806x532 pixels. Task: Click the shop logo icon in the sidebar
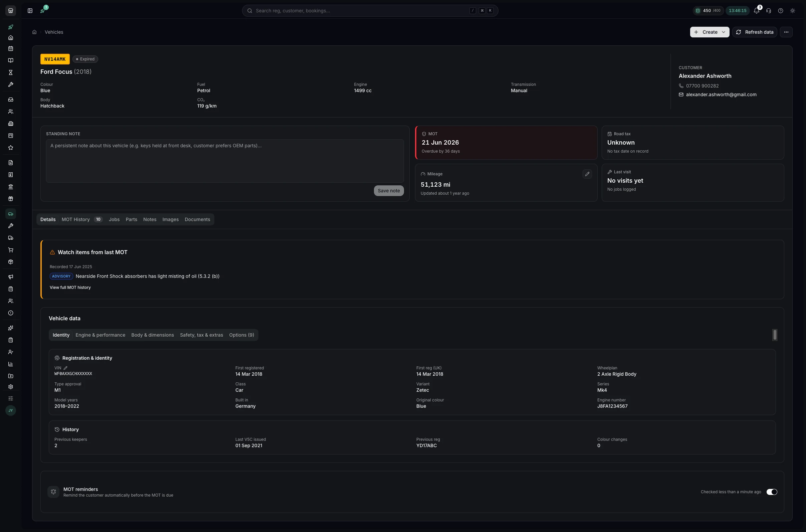pyautogui.click(x=10, y=10)
